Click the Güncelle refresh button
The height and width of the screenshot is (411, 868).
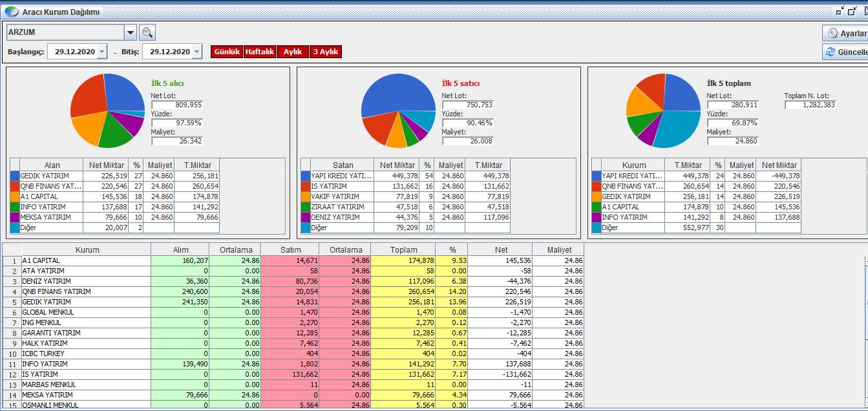tap(845, 52)
